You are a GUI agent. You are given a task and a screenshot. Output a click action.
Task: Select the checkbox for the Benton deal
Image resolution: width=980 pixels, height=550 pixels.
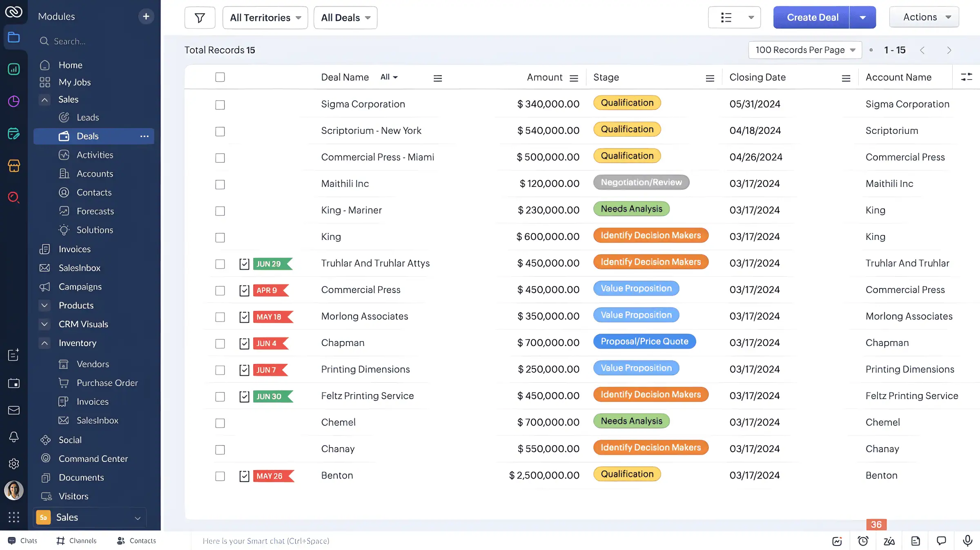tap(220, 476)
